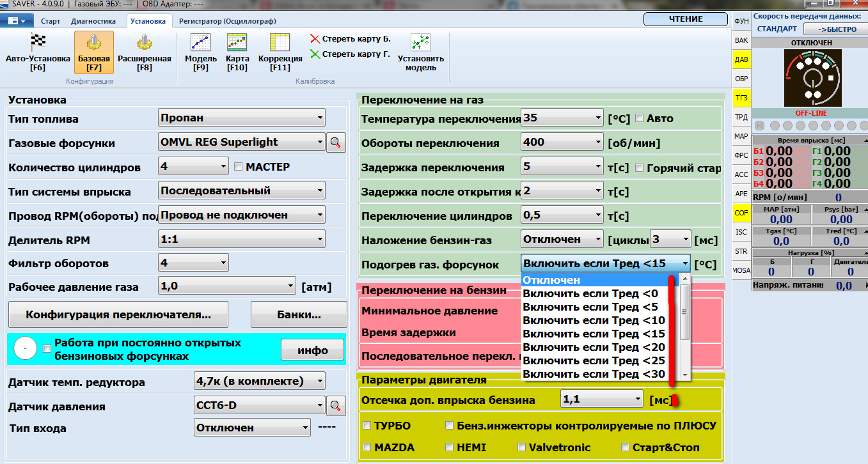Open the ACC side panel
The height and width of the screenshot is (464, 868).
coord(741,174)
